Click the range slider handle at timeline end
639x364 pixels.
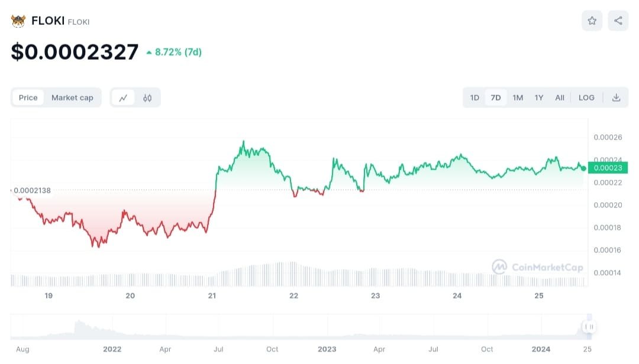(x=588, y=327)
